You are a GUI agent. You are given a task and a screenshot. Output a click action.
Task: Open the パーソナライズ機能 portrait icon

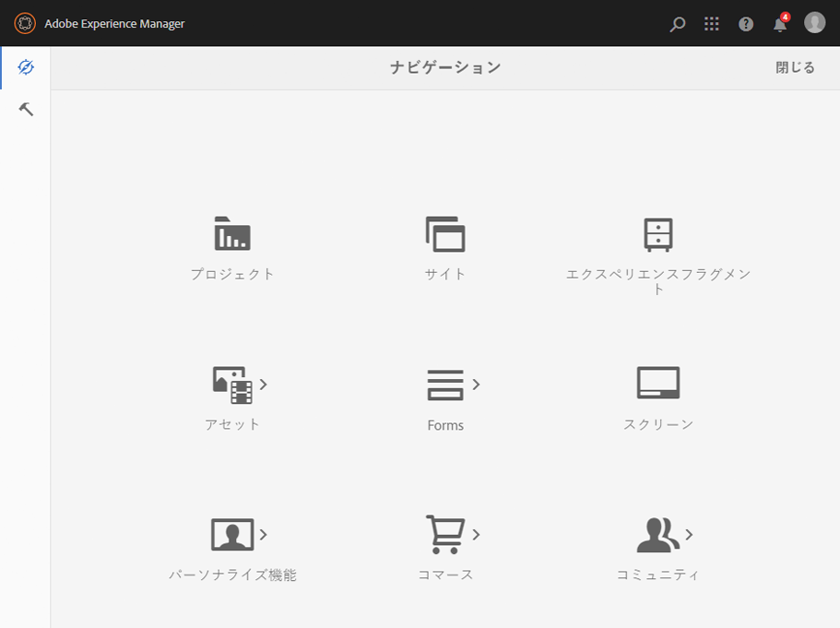232,534
